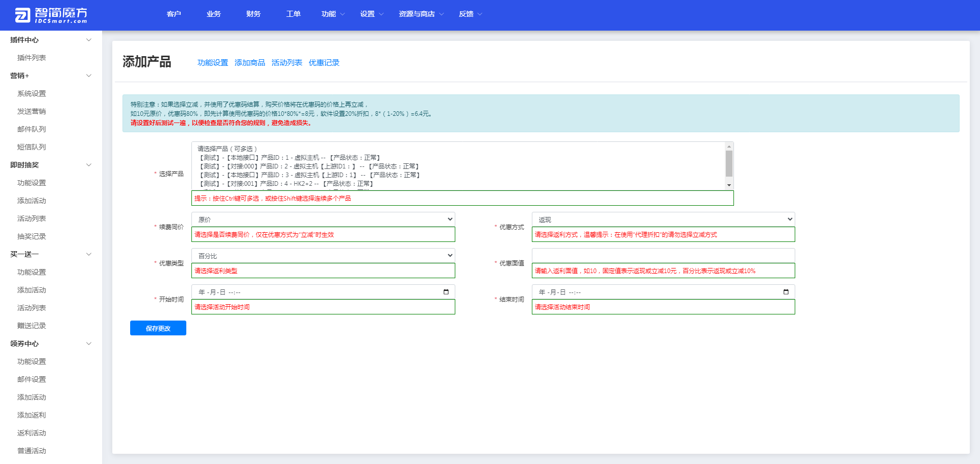
Task: Open 普通活动 in the sidebar
Action: [32, 451]
